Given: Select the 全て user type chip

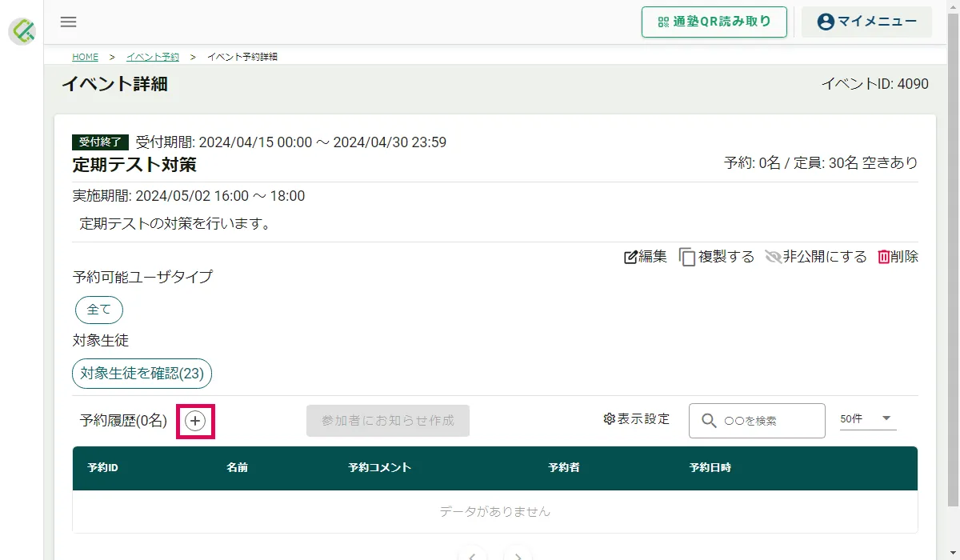Looking at the screenshot, I should pyautogui.click(x=99, y=310).
